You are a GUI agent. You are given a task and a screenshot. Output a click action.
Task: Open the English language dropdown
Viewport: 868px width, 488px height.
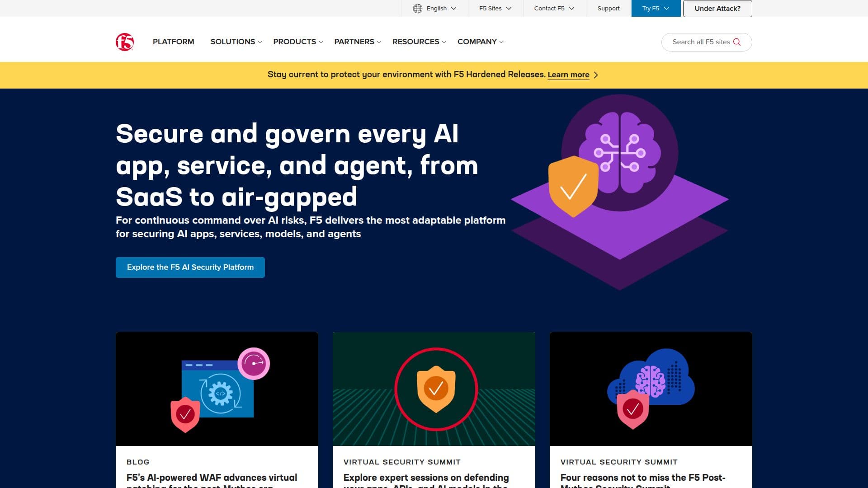point(434,9)
